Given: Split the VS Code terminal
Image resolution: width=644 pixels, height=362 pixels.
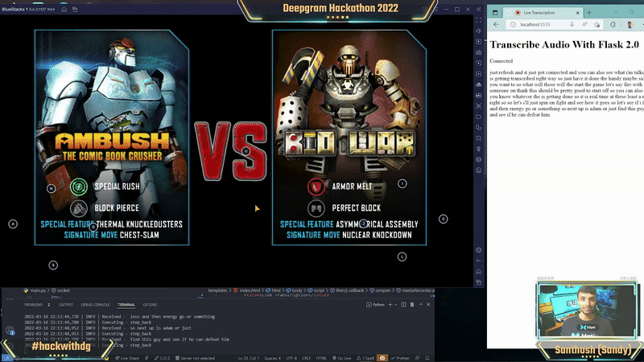Looking at the screenshot, I should tap(404, 305).
